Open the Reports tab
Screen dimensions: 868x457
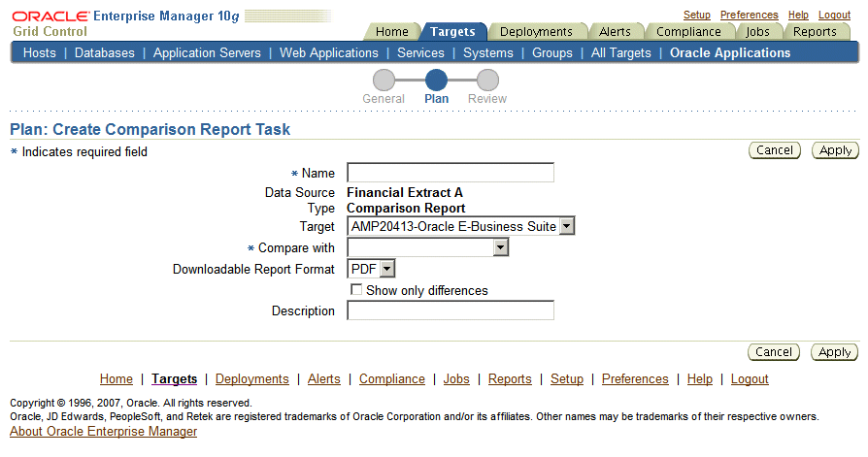[815, 32]
